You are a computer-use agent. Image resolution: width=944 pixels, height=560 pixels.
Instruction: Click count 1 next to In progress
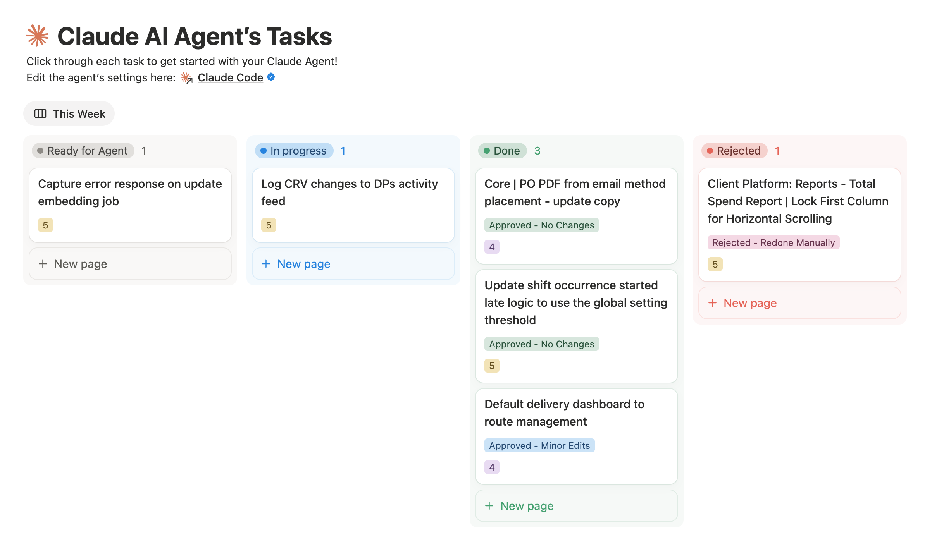click(343, 151)
